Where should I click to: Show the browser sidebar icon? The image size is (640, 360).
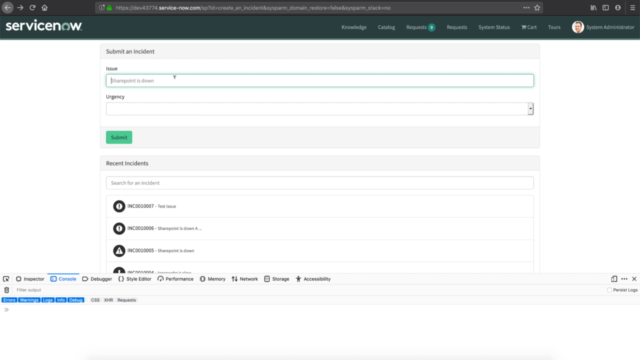pos(606,8)
